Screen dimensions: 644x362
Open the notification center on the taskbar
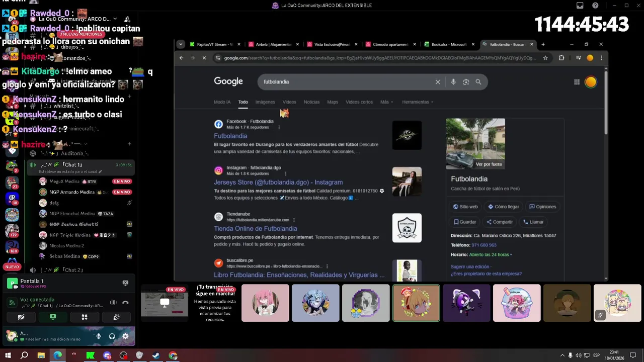(633, 355)
